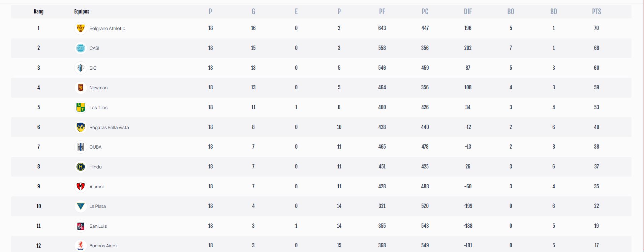Click the CASI club logo
644x252 pixels.
click(81, 48)
